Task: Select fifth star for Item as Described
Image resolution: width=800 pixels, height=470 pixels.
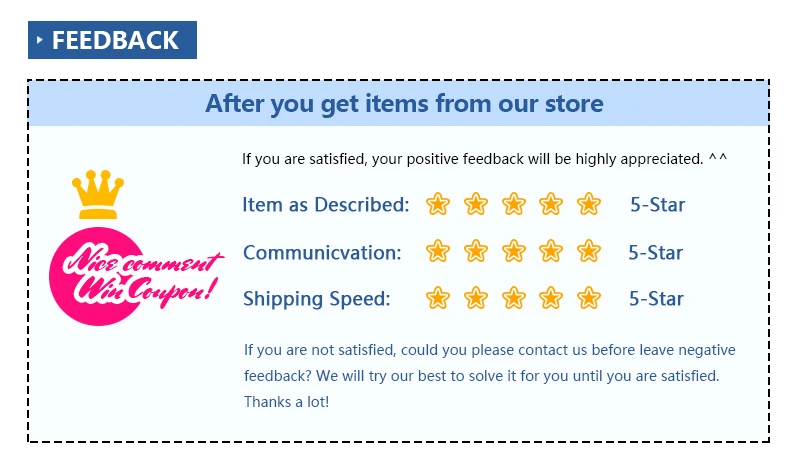Action: [x=589, y=204]
